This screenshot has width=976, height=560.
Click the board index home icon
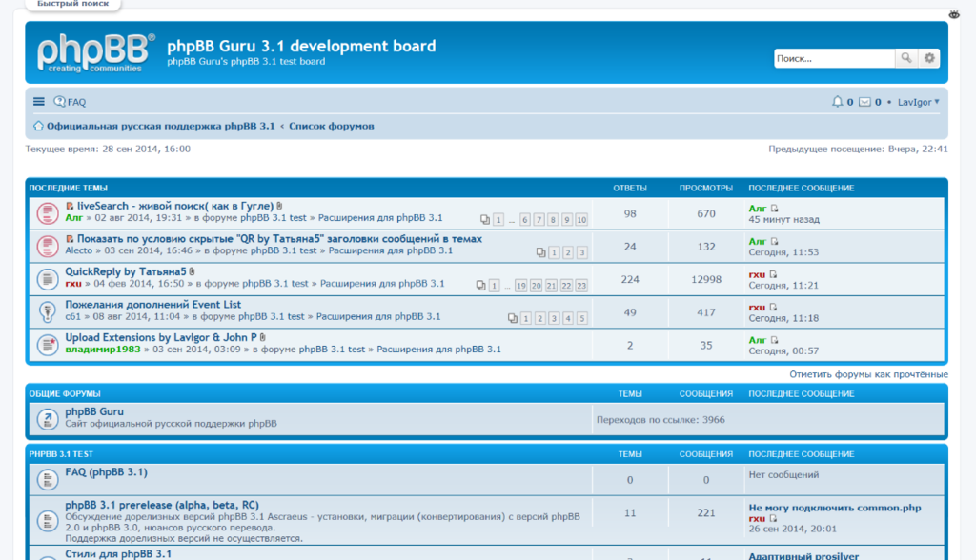coord(39,126)
